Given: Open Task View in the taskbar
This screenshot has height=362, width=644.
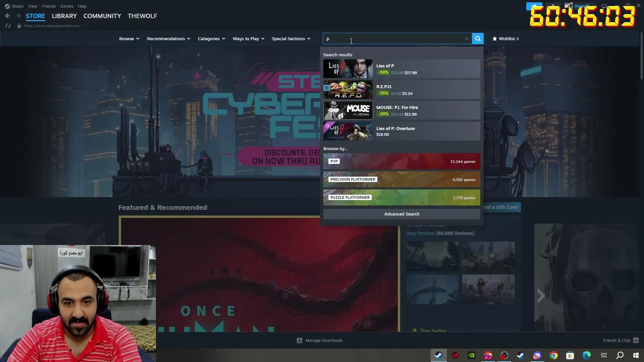Looking at the screenshot, I should tap(604, 355).
